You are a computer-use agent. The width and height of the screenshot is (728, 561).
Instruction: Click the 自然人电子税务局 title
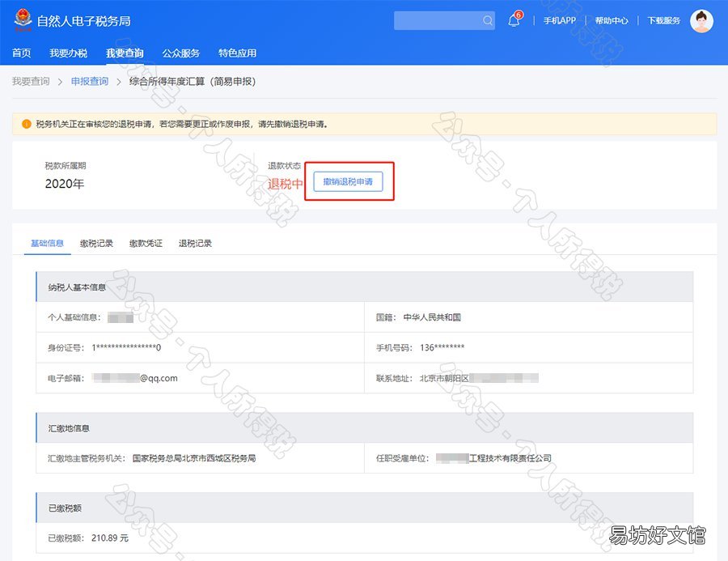point(84,21)
